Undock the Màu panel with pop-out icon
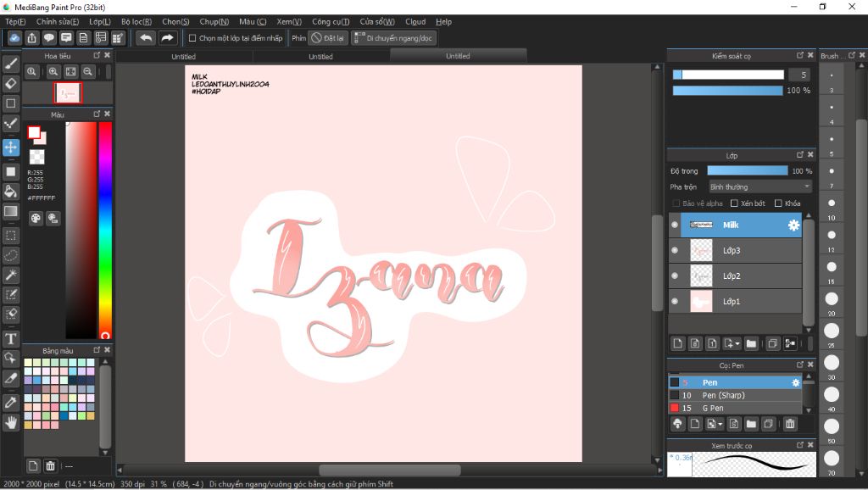Screen dimensions: 868x490 click(x=97, y=114)
